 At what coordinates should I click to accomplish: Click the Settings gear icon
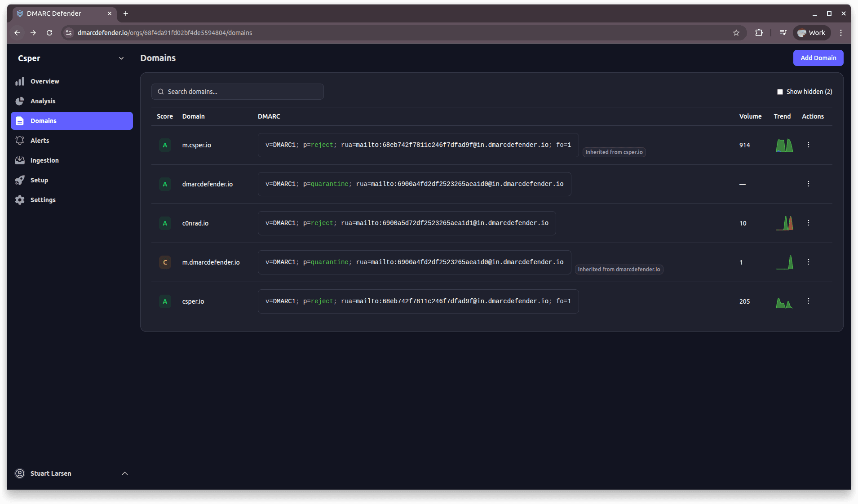pyautogui.click(x=21, y=200)
